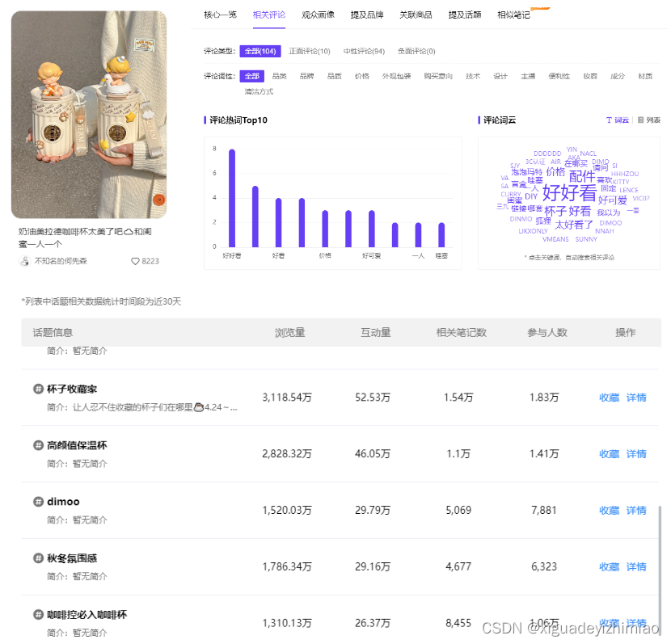This screenshot has height=644, width=671.
Task: Click the heart likes icon showing 8223
Action: [135, 261]
